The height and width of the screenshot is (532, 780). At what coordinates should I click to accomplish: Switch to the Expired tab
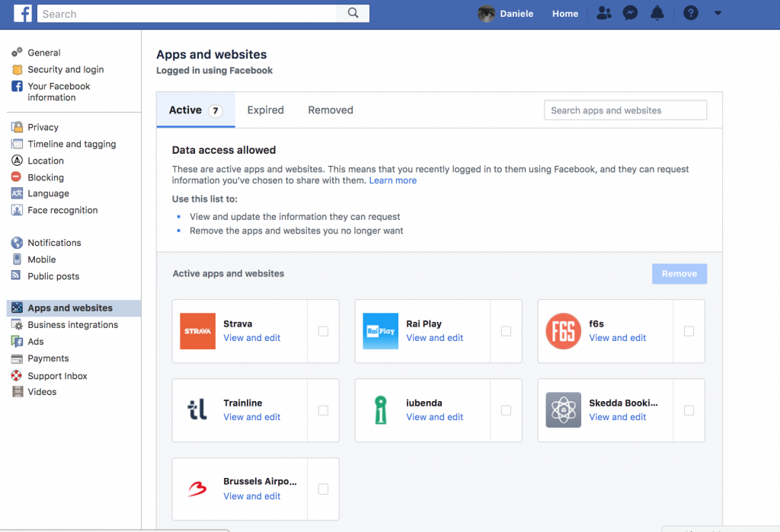point(266,110)
